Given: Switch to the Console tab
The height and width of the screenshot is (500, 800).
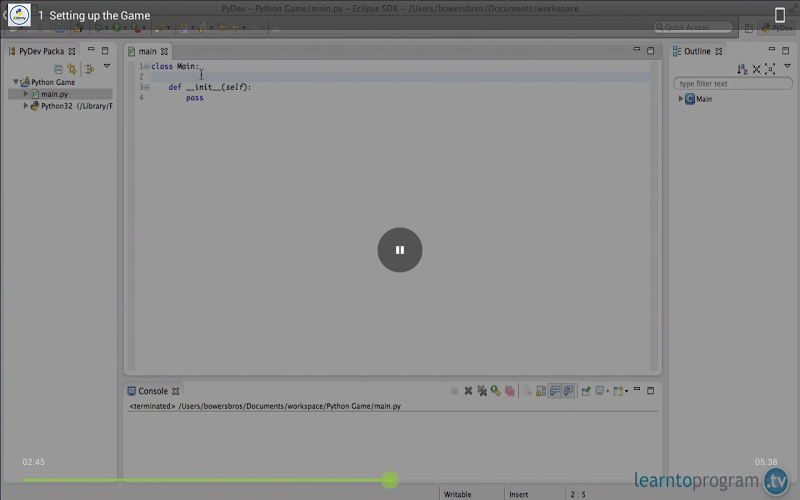Looking at the screenshot, I should 153,391.
